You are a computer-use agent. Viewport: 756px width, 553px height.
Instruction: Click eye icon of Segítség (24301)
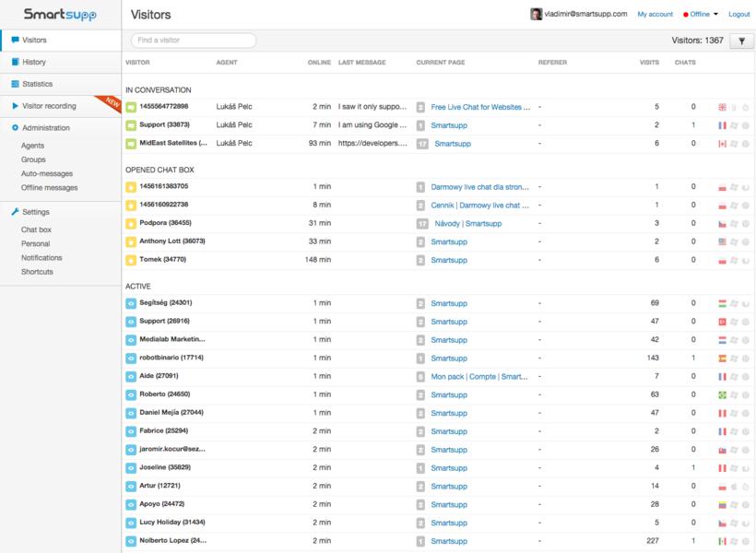[131, 304]
